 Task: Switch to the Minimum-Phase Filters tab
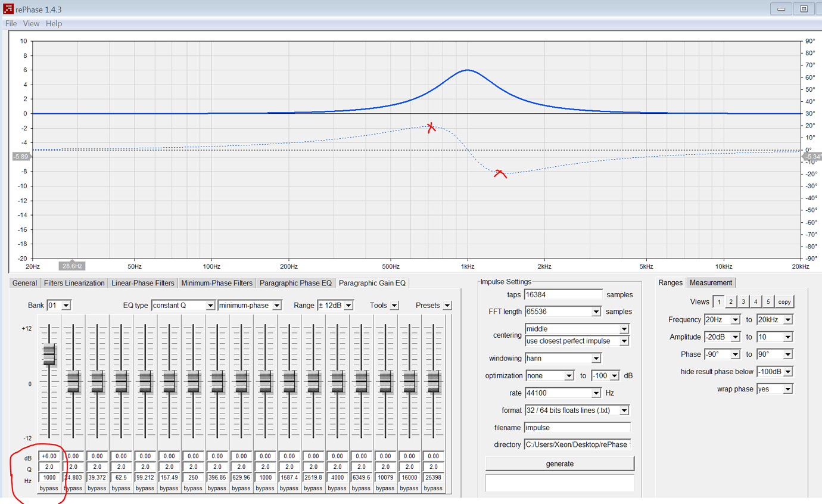(216, 283)
